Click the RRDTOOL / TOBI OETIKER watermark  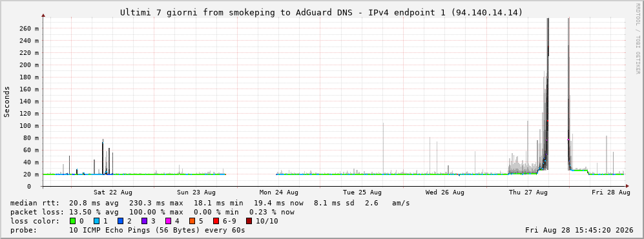coord(638,38)
